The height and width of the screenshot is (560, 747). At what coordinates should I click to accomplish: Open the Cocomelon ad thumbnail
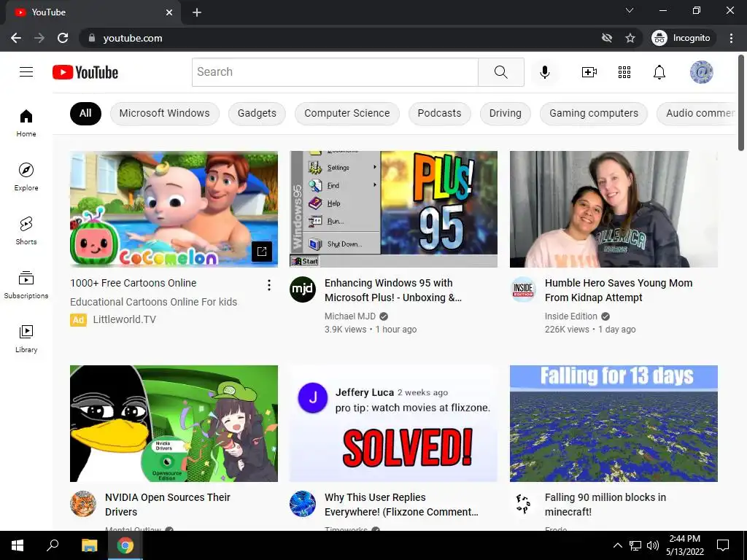point(174,209)
